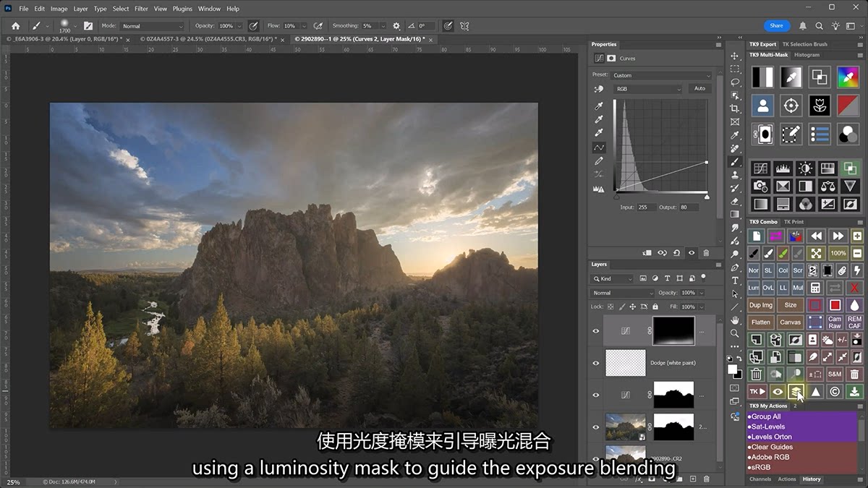Hide the Dodge (white paint) layer

(596, 362)
